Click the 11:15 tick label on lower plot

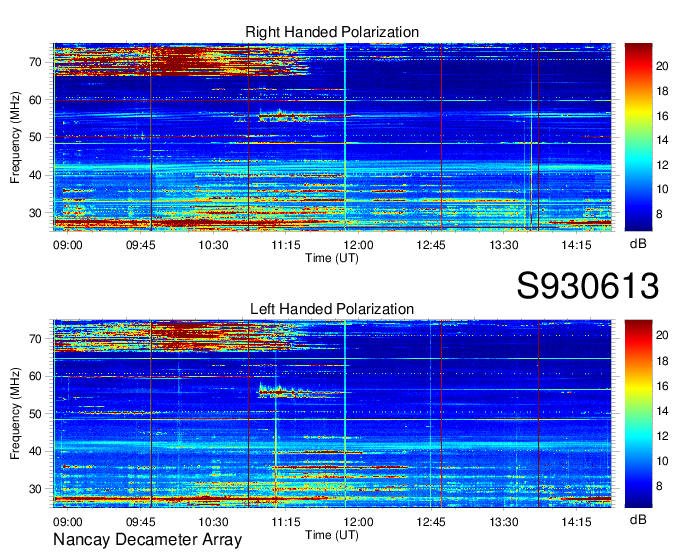(x=286, y=522)
